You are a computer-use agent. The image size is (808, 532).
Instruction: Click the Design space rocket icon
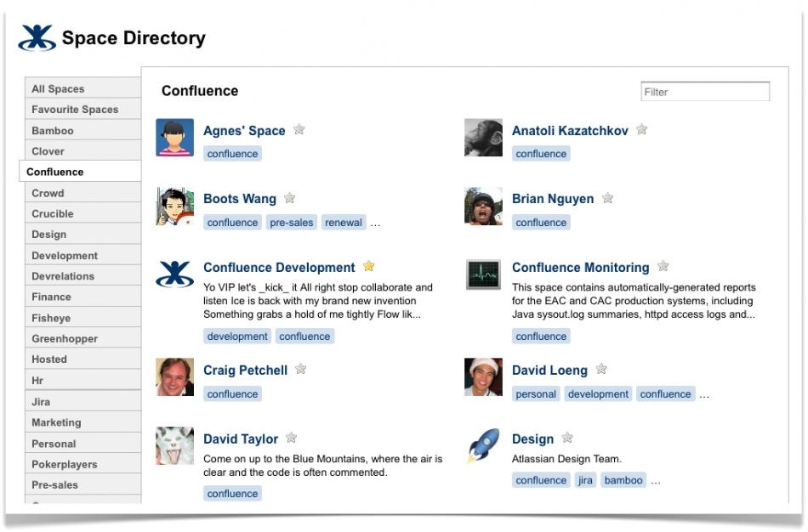point(483,445)
